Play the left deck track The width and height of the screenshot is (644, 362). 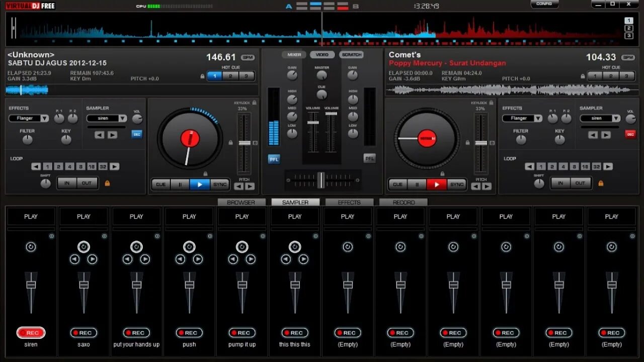coord(200,185)
